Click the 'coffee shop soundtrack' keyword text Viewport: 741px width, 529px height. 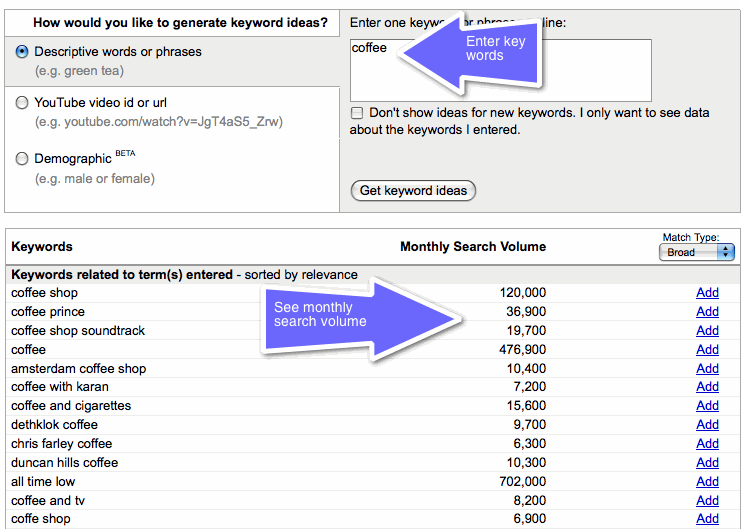[78, 330]
